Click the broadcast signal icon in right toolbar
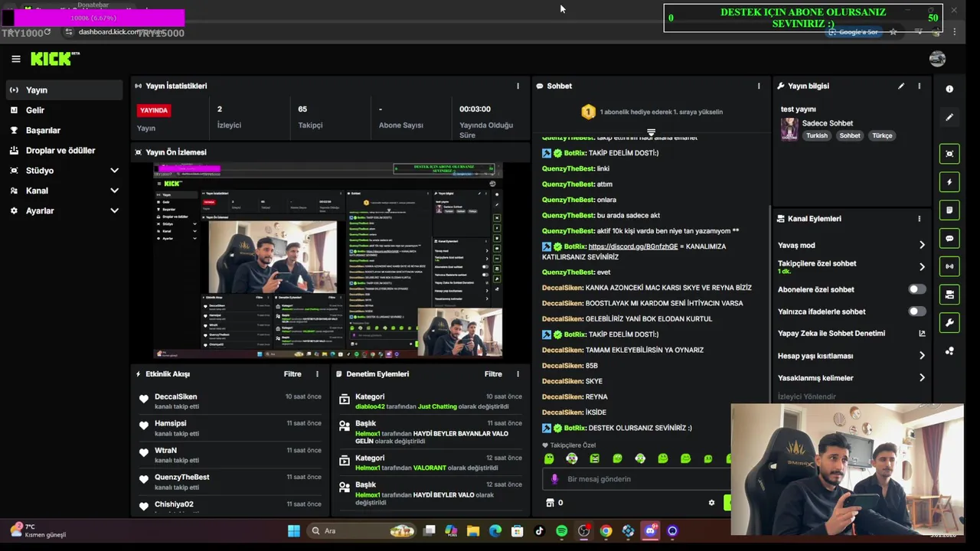This screenshot has height=551, width=980. point(949,266)
